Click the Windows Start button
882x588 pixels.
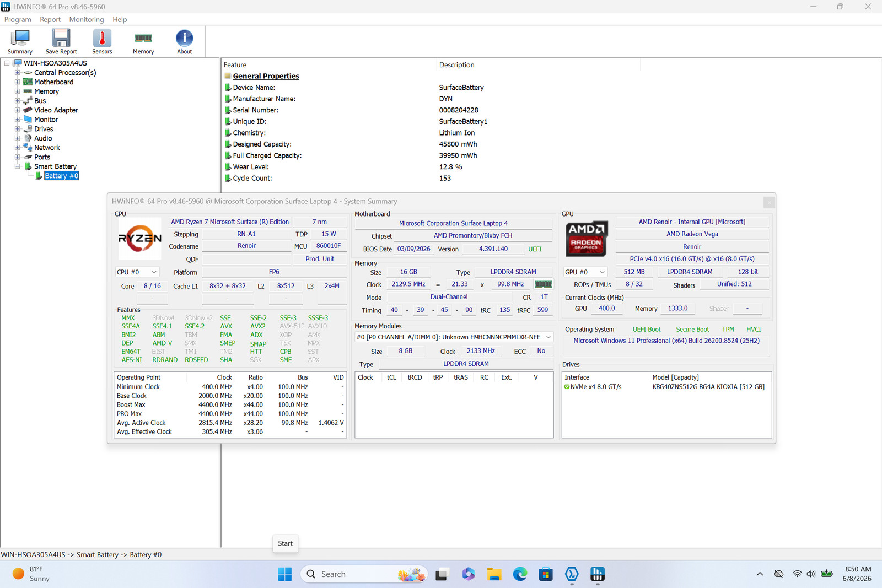[285, 574]
